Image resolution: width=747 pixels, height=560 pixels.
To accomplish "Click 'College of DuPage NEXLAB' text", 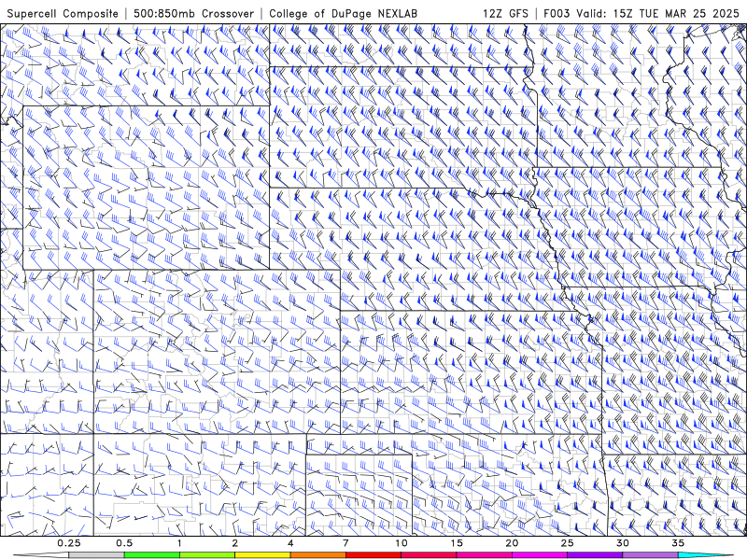I will [x=343, y=13].
